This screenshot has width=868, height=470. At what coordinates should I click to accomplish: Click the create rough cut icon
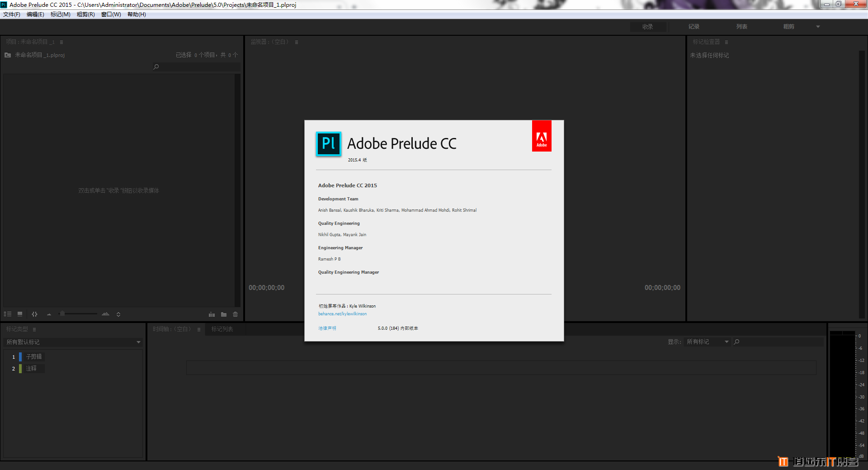[x=212, y=314]
